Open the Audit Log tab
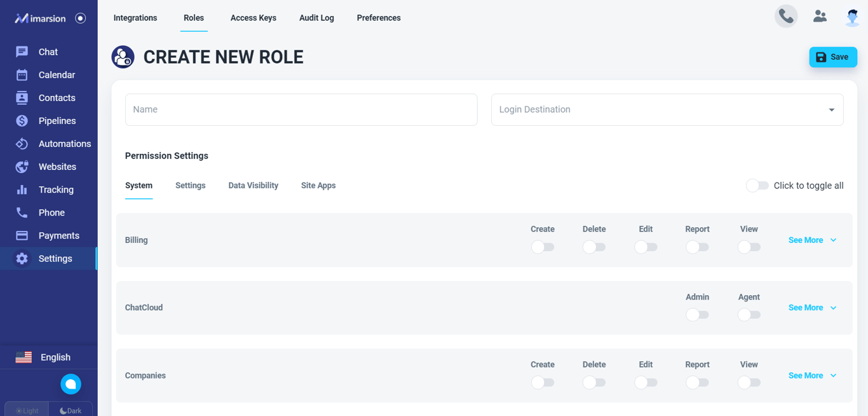The height and width of the screenshot is (416, 868). [x=316, y=18]
